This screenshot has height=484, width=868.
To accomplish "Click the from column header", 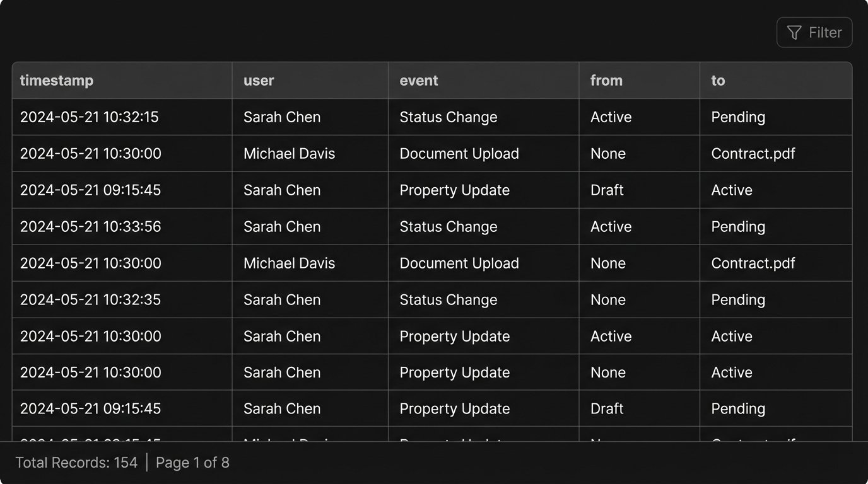I will tap(606, 81).
